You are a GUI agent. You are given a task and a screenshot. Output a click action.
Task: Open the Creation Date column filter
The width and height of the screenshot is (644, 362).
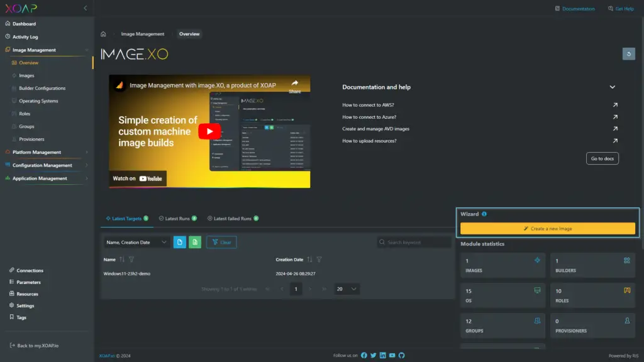(x=319, y=260)
